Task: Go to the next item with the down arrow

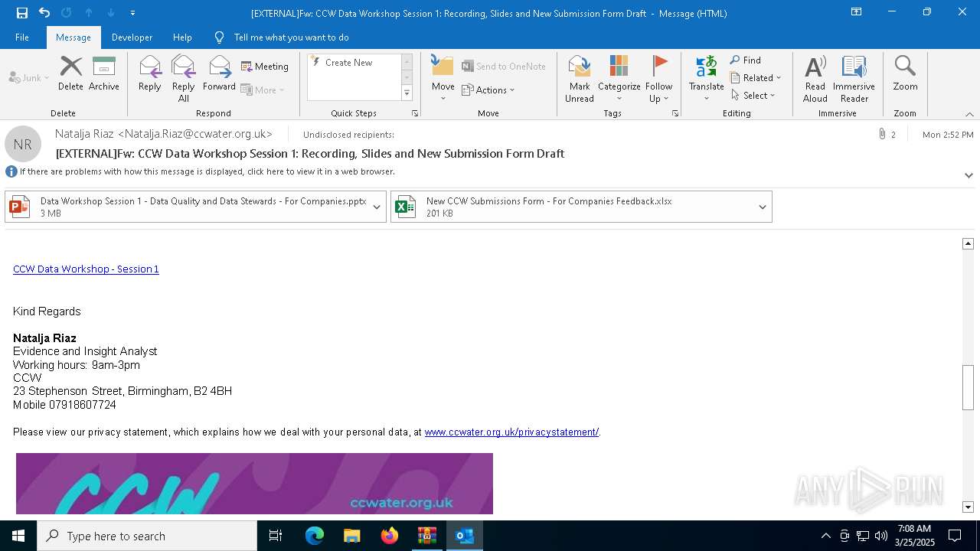Action: tap(111, 13)
